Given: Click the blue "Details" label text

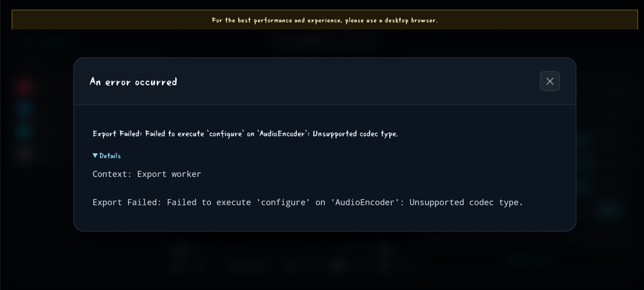Looking at the screenshot, I should coord(110,156).
